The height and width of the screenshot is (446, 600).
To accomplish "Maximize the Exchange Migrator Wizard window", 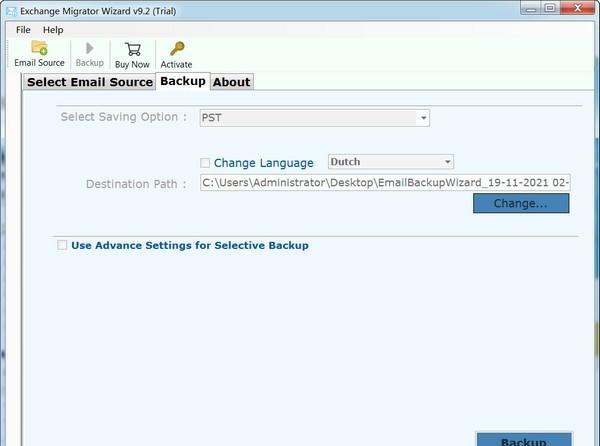I will (550, 8).
